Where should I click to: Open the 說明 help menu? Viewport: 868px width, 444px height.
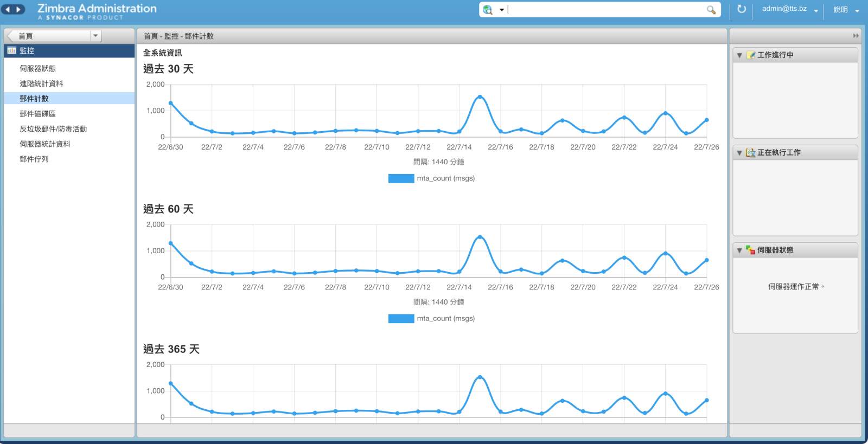click(846, 10)
